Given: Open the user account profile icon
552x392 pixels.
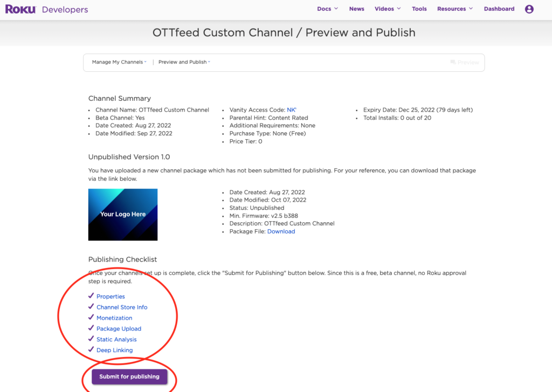Looking at the screenshot, I should pos(529,9).
